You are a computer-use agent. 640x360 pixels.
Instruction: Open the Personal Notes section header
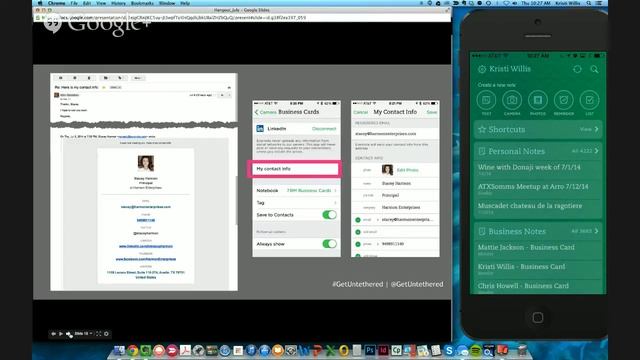click(x=538, y=151)
